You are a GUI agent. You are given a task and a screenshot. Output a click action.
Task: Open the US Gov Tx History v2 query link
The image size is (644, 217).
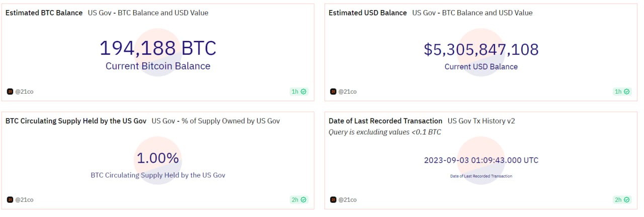tap(481, 121)
